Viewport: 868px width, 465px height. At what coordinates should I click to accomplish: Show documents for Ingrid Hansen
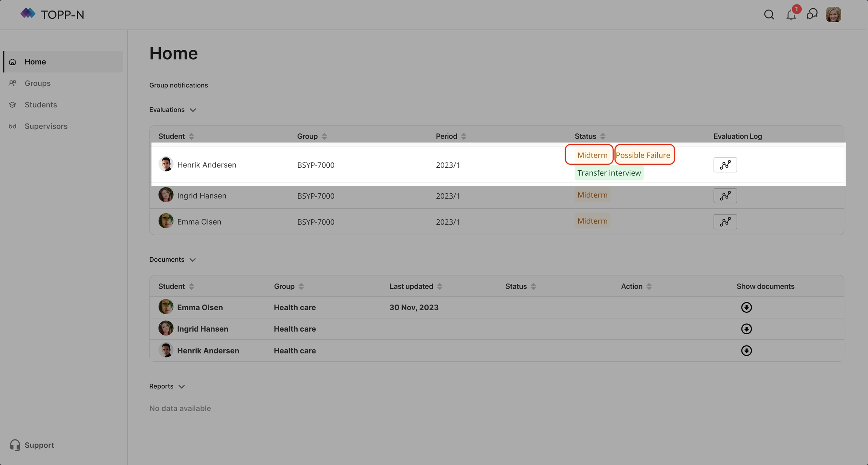point(746,329)
